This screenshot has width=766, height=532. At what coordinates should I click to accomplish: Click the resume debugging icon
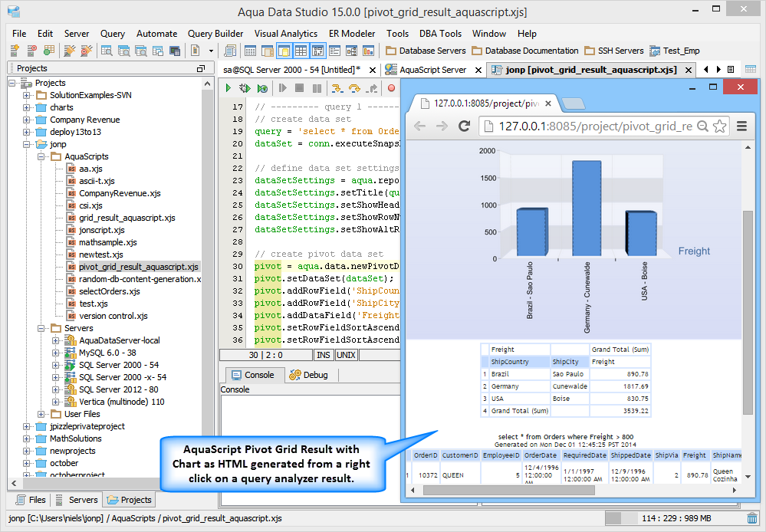click(x=282, y=88)
